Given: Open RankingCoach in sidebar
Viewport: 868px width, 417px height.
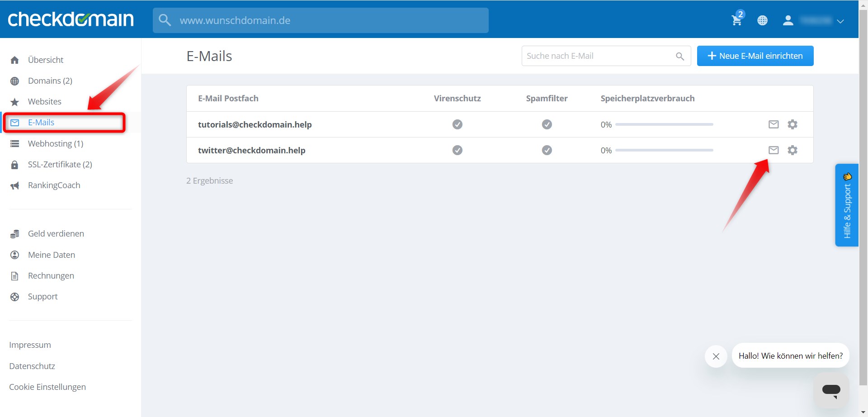Looking at the screenshot, I should click(x=54, y=185).
